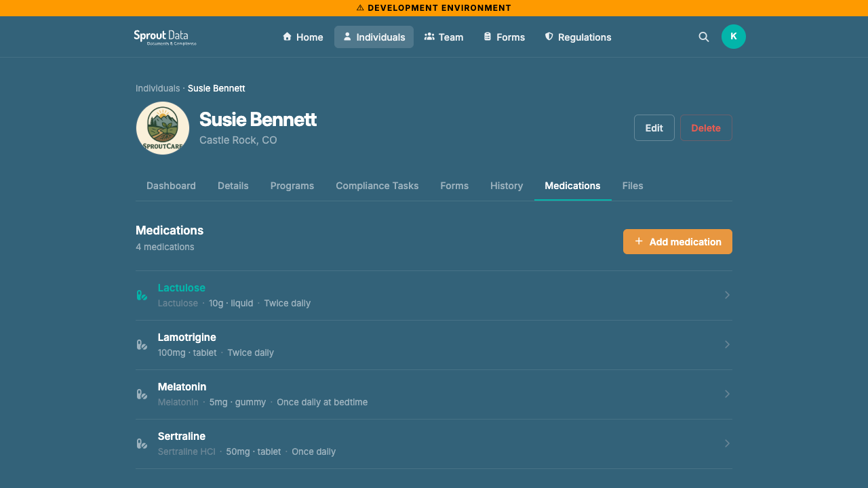Switch to the Forms profile tab

click(x=454, y=186)
